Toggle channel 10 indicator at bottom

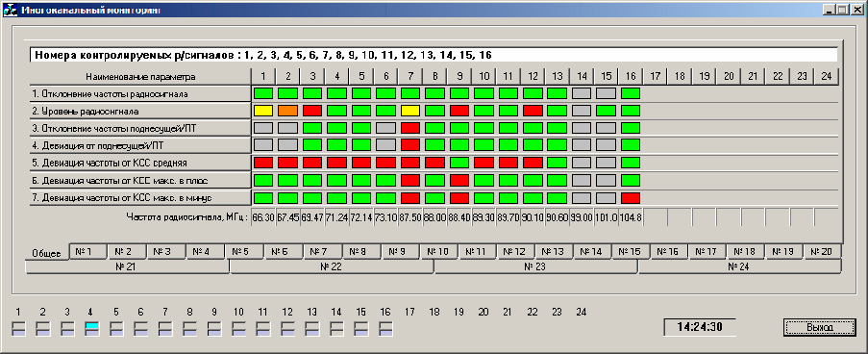(238, 329)
